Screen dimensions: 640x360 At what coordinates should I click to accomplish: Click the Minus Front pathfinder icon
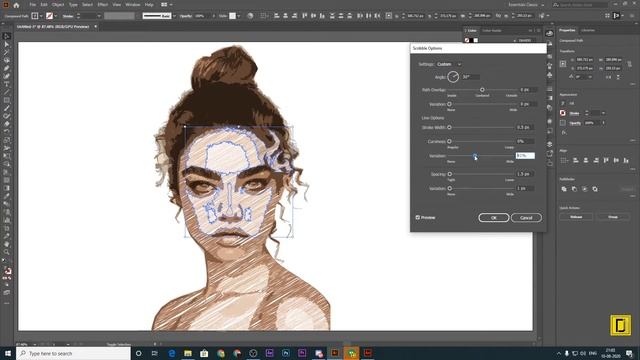(574, 189)
